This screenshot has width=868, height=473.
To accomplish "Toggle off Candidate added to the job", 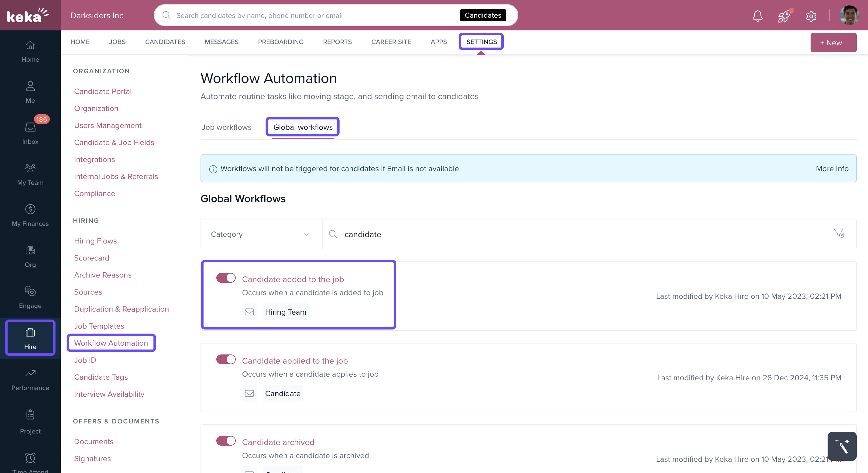I will (x=226, y=278).
